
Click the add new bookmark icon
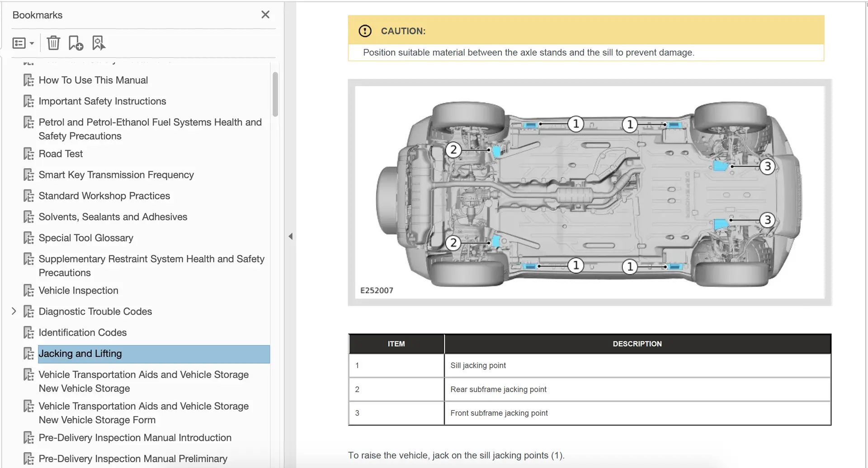coord(75,43)
